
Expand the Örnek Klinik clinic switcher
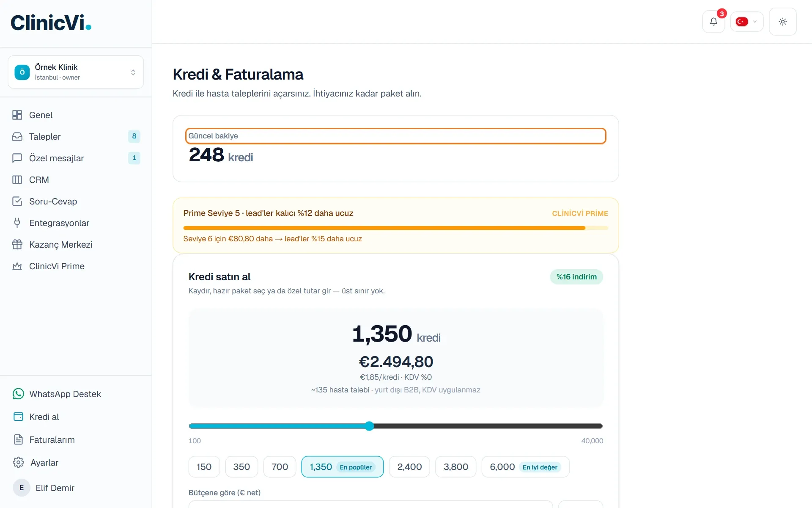76,72
